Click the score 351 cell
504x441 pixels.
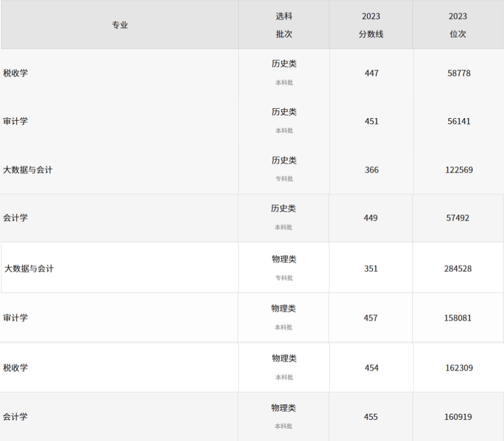(371, 269)
